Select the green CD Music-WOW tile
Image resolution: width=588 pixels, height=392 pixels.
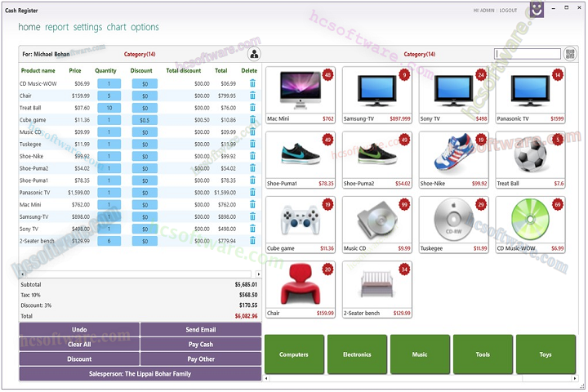tap(530, 225)
